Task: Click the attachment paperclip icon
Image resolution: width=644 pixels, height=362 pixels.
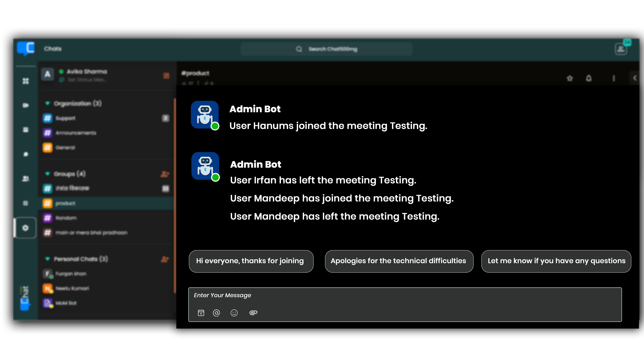Action: (253, 313)
